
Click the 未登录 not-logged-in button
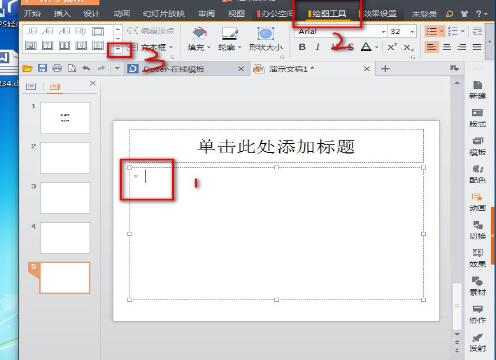424,14
